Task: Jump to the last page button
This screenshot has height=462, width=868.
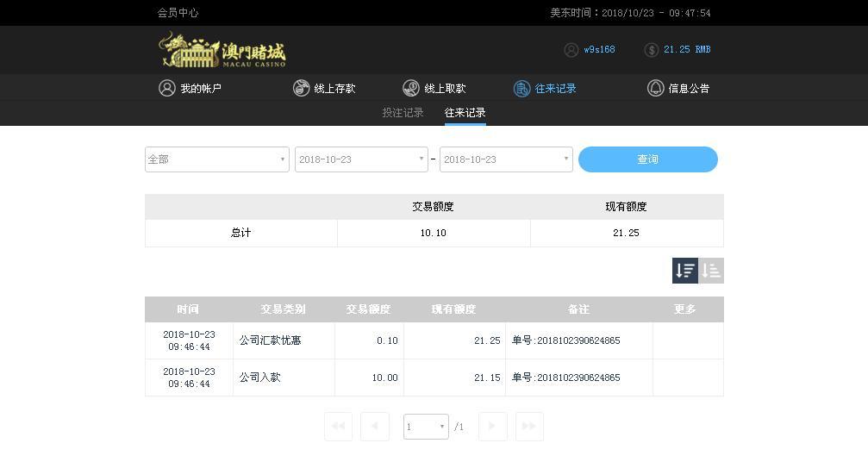Action: pyautogui.click(x=529, y=427)
